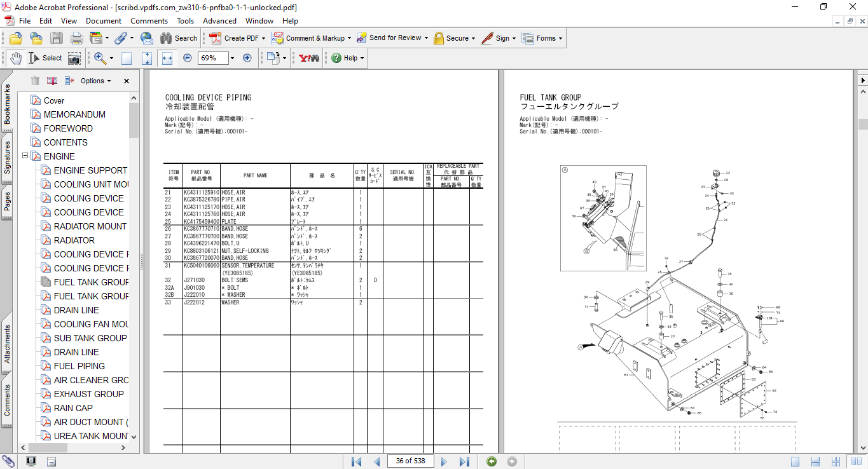Go to the last page arrow
868x469 pixels.
[x=464, y=461]
